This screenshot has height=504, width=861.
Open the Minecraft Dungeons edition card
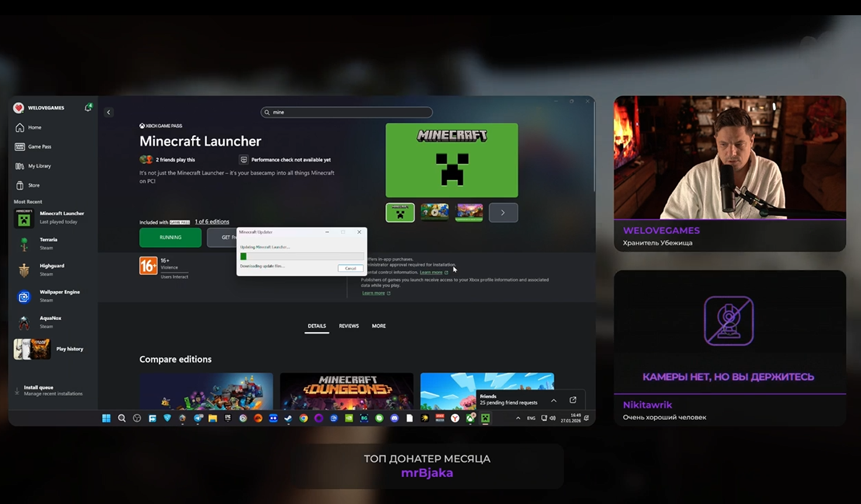pos(347,391)
